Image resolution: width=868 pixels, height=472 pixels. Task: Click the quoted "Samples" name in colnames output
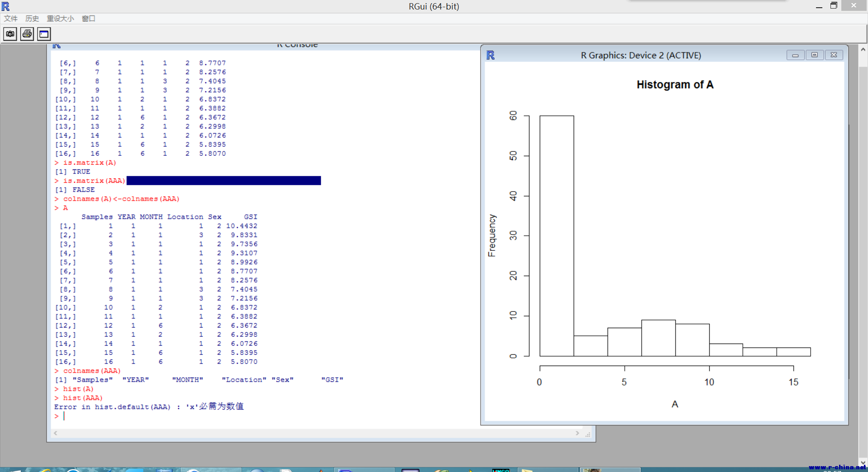pos(92,380)
